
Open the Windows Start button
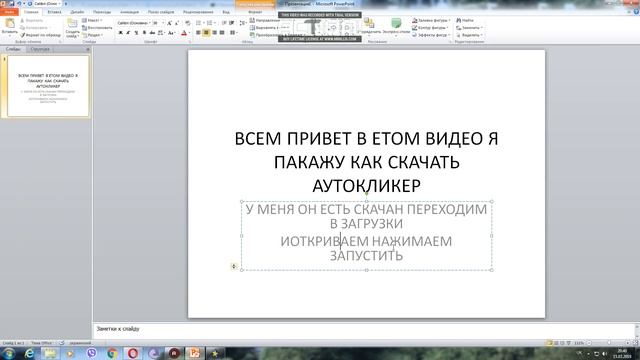(8, 353)
